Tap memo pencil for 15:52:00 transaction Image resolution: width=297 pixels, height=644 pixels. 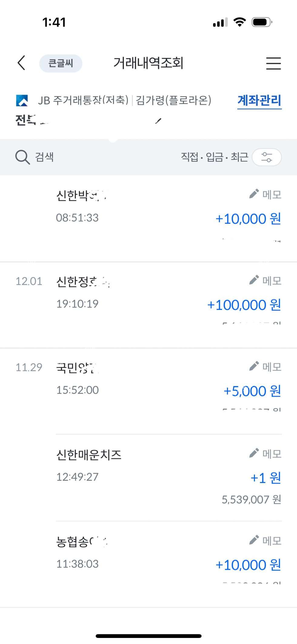[254, 366]
